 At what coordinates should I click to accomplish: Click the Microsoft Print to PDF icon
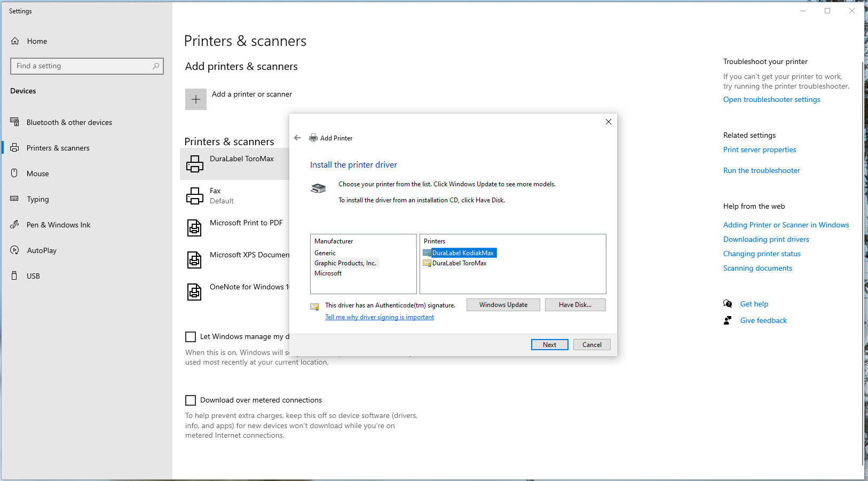pos(194,228)
